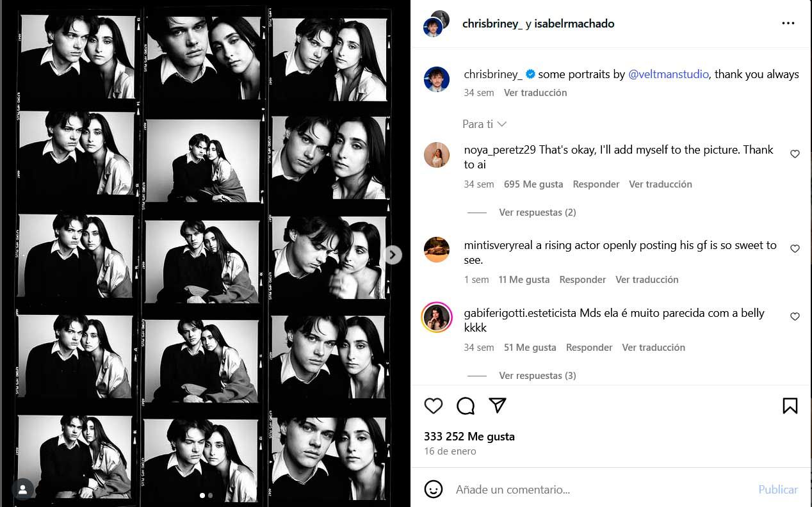Open the three-dot more options menu
This screenshot has height=507, width=812.
[788, 24]
